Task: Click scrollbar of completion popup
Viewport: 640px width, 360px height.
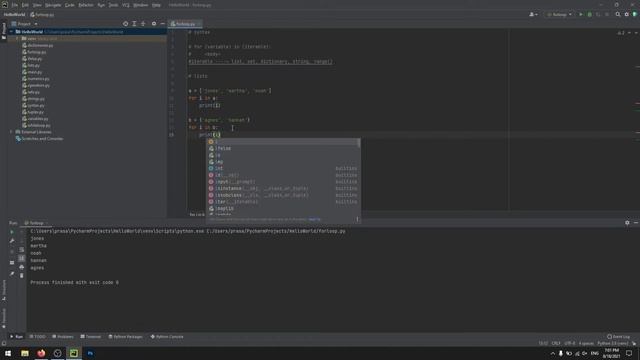Action: point(359,143)
